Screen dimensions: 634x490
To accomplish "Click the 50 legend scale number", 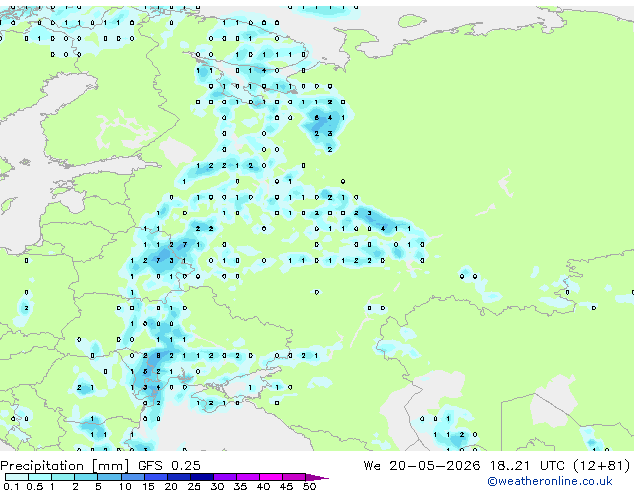I will point(309,486).
